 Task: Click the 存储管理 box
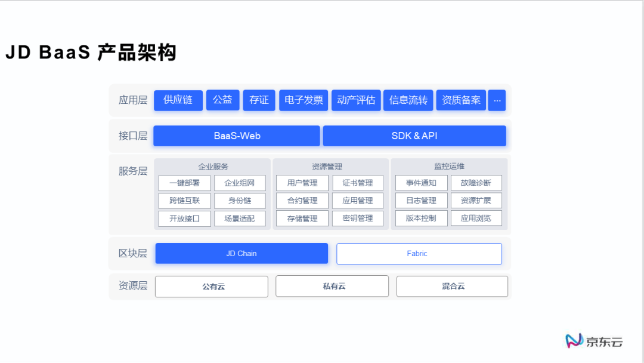click(x=302, y=219)
